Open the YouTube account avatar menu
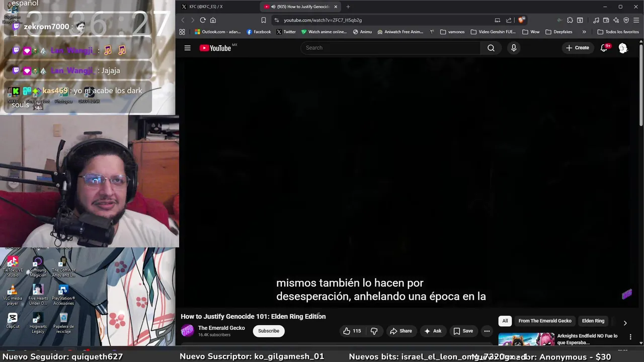 coord(623,48)
